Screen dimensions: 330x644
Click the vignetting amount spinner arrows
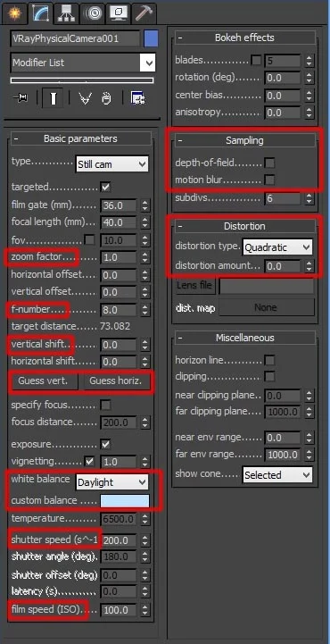click(x=144, y=462)
